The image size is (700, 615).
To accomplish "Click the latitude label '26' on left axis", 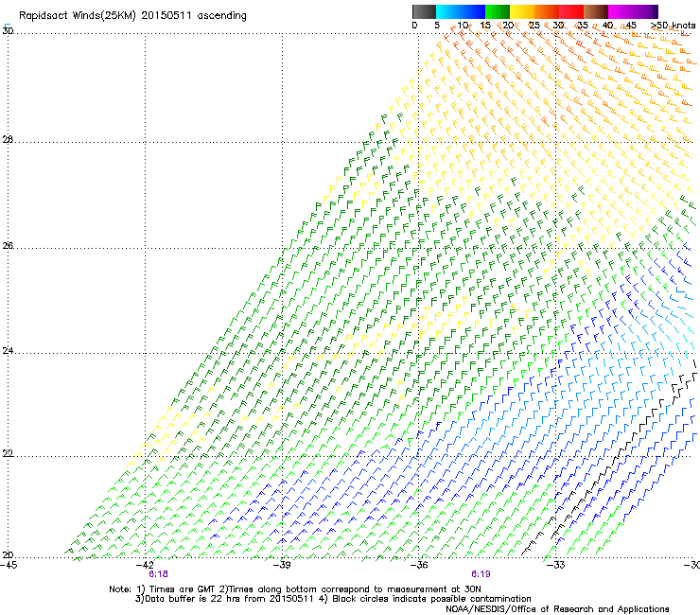I will coord(8,246).
